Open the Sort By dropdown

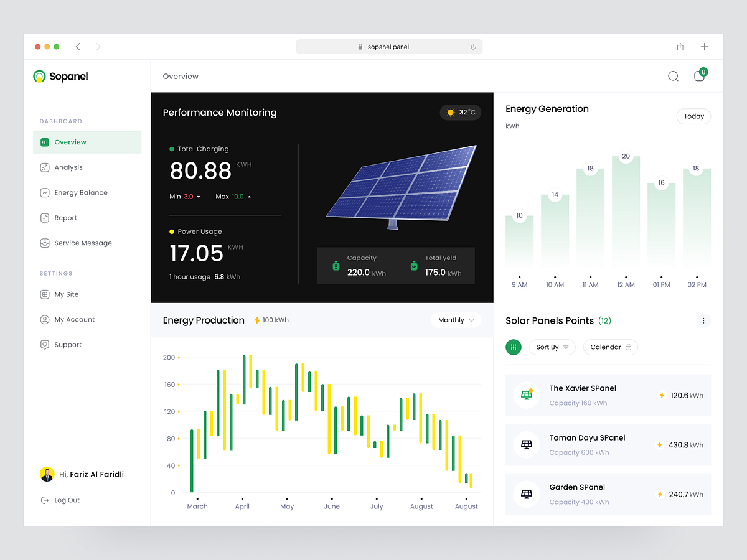tap(552, 347)
